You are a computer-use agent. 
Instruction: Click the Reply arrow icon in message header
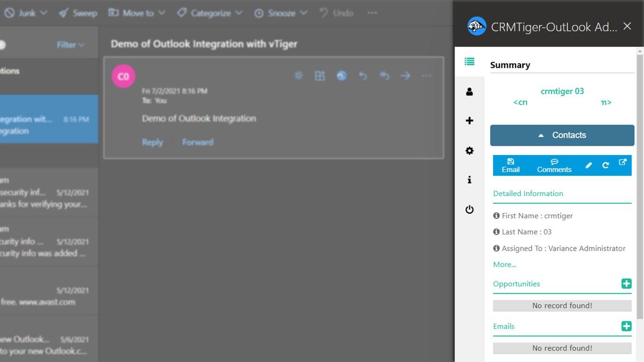click(363, 75)
